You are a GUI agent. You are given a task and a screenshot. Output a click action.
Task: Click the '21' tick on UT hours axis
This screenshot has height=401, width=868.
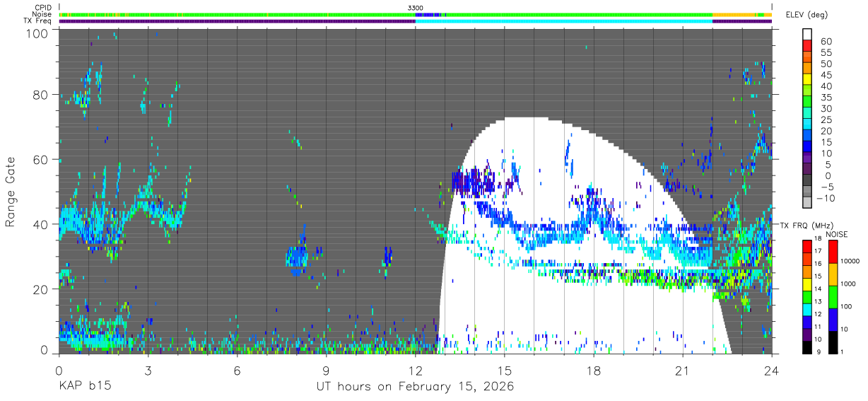pos(683,370)
